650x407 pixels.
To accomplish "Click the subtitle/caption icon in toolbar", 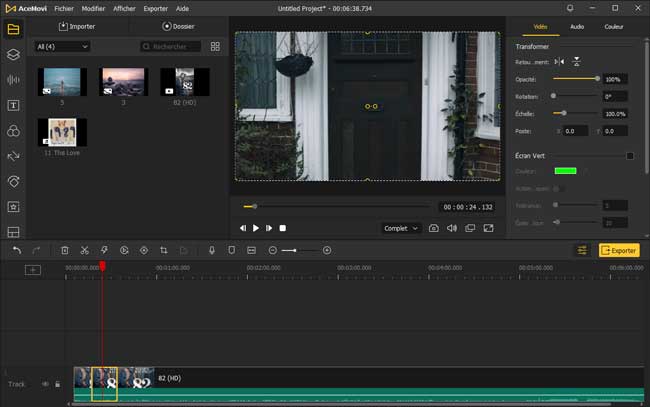I will point(251,250).
